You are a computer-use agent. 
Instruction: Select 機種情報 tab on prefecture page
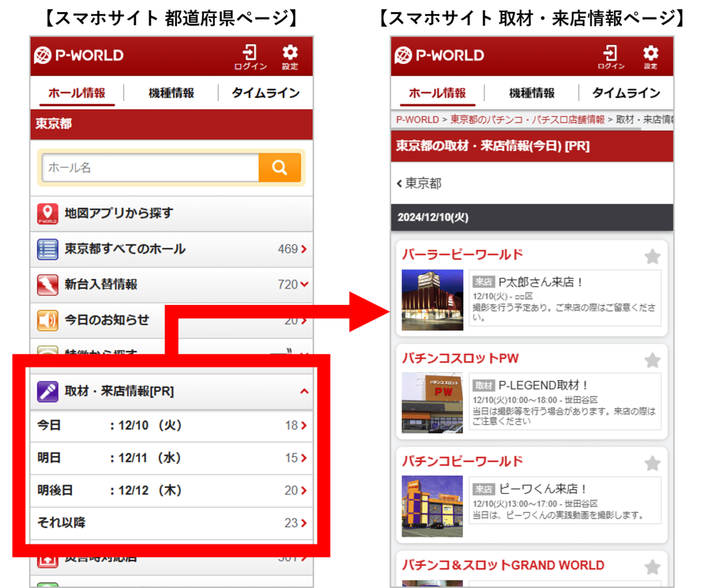pyautogui.click(x=171, y=93)
